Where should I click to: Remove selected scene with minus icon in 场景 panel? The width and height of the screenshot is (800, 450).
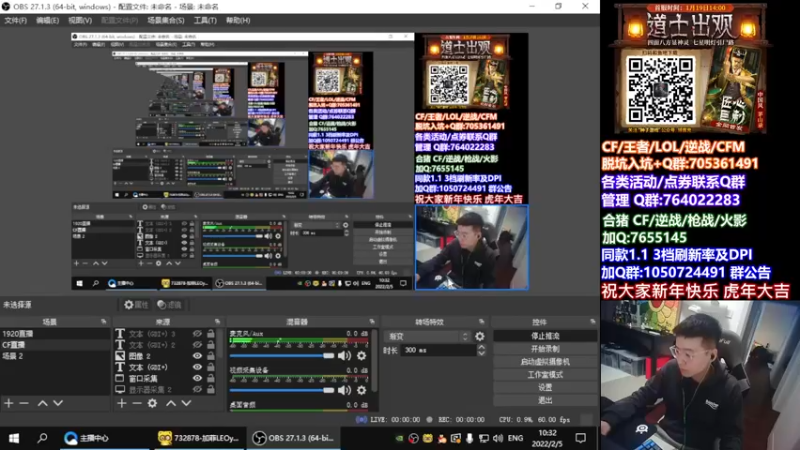[x=24, y=403]
